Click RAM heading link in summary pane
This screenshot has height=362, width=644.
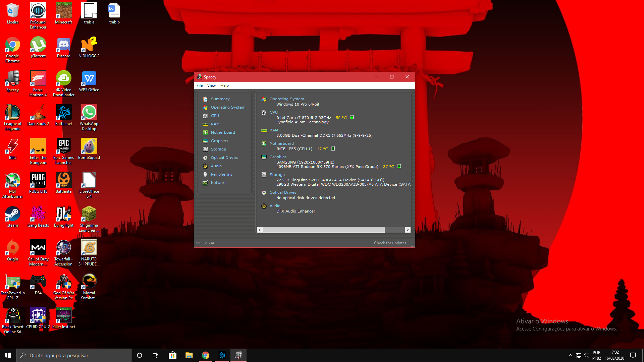pyautogui.click(x=274, y=130)
